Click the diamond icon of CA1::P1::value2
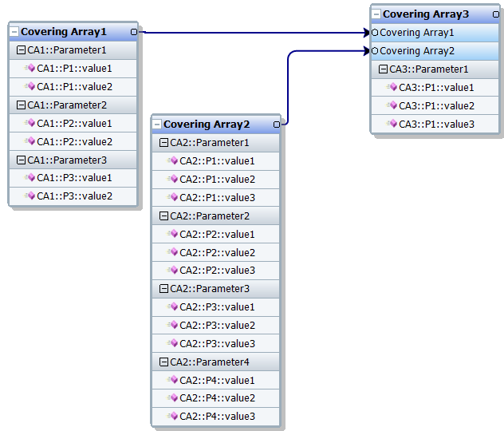 tap(30, 86)
